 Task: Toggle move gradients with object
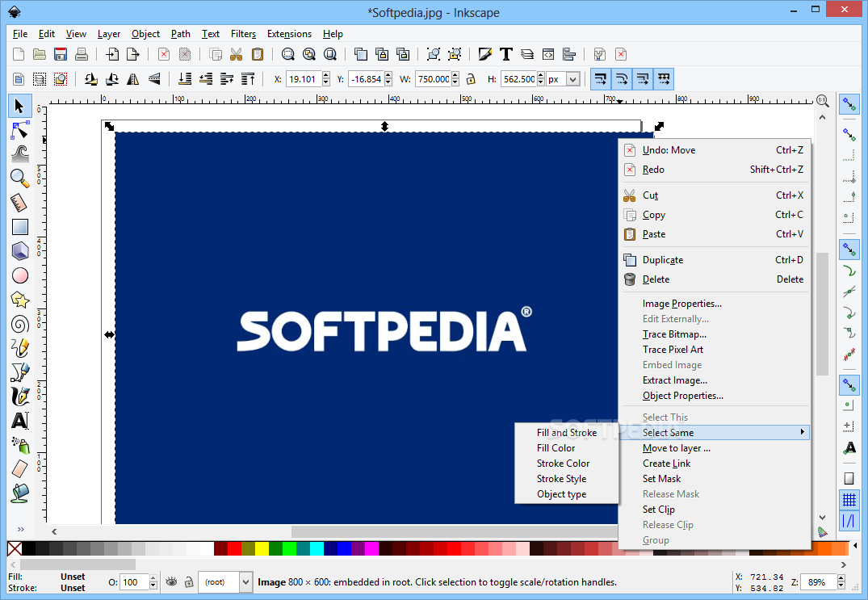[643, 79]
